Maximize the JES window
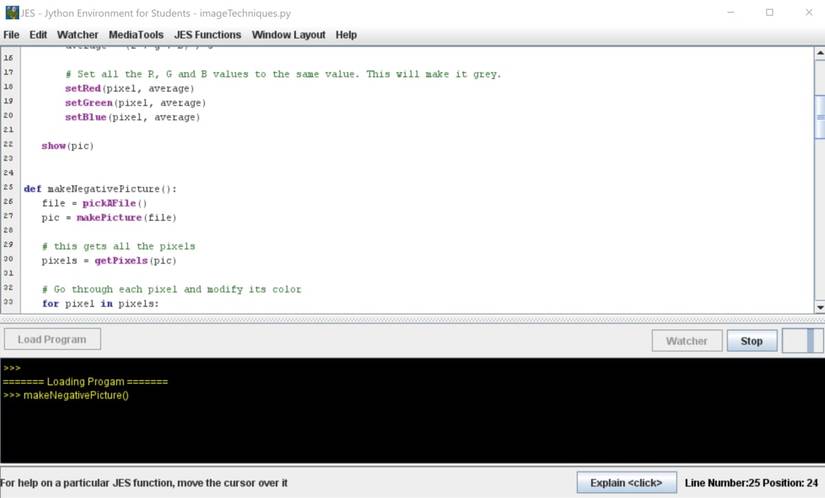825x498 pixels. click(x=770, y=12)
